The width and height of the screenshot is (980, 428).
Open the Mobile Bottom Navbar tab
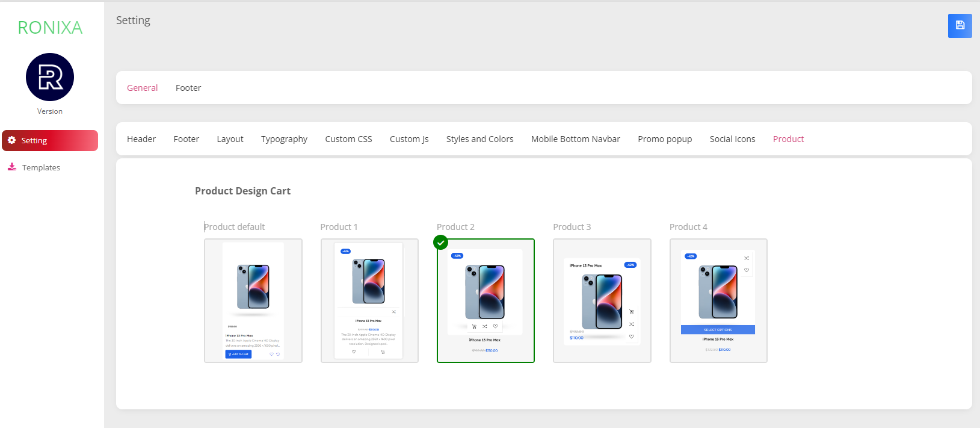tap(575, 139)
